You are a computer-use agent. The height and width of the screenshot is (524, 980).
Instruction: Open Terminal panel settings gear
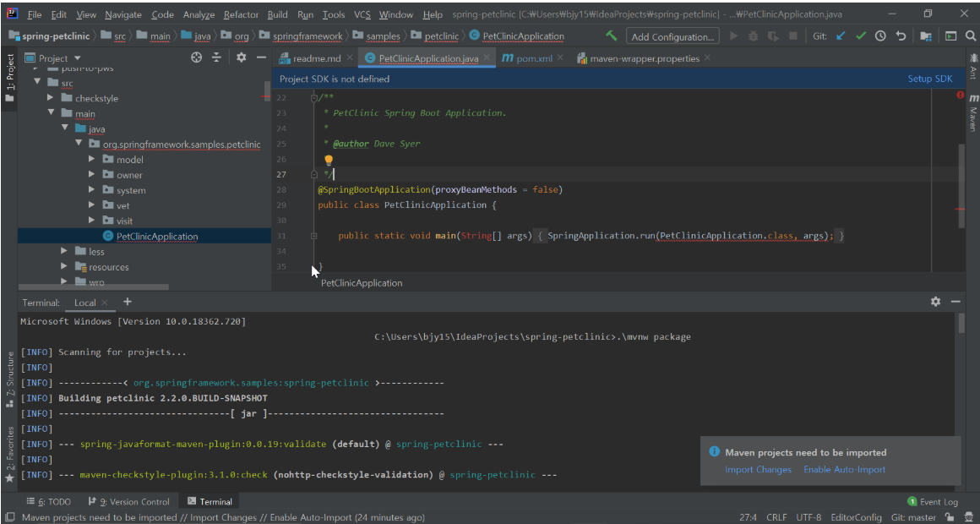(935, 302)
